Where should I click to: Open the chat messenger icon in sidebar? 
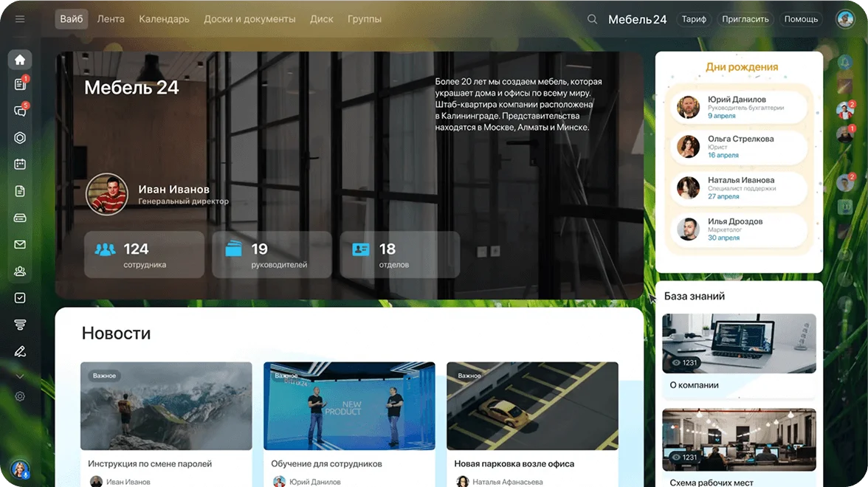pos(20,111)
